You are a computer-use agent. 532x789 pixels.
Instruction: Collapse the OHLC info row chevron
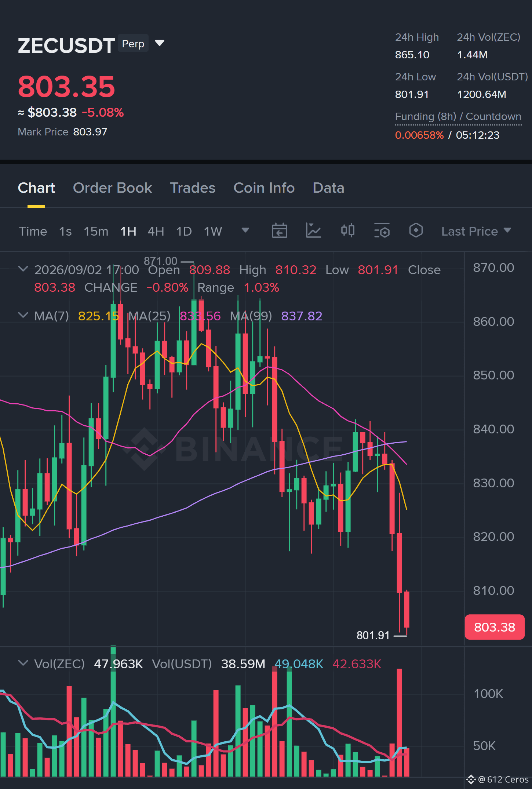(23, 269)
